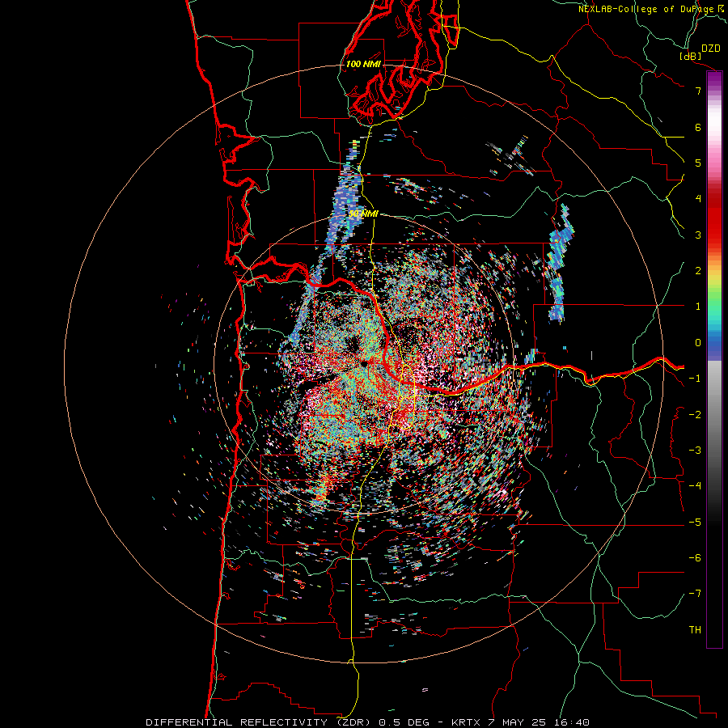Click the 2 value on the dB scale
The height and width of the screenshot is (728, 728).
(698, 271)
